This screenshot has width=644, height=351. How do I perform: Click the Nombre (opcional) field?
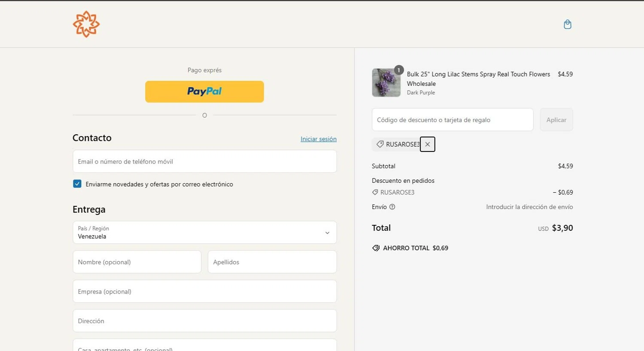(137, 262)
